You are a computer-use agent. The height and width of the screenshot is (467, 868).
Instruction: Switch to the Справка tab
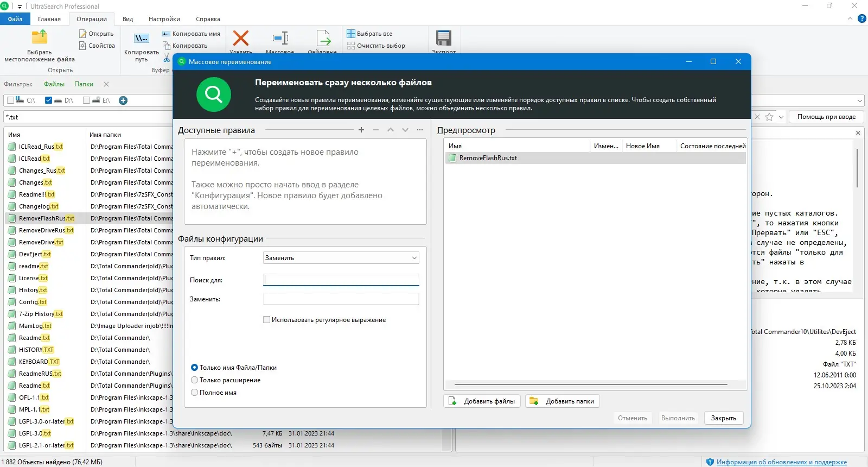pos(208,19)
